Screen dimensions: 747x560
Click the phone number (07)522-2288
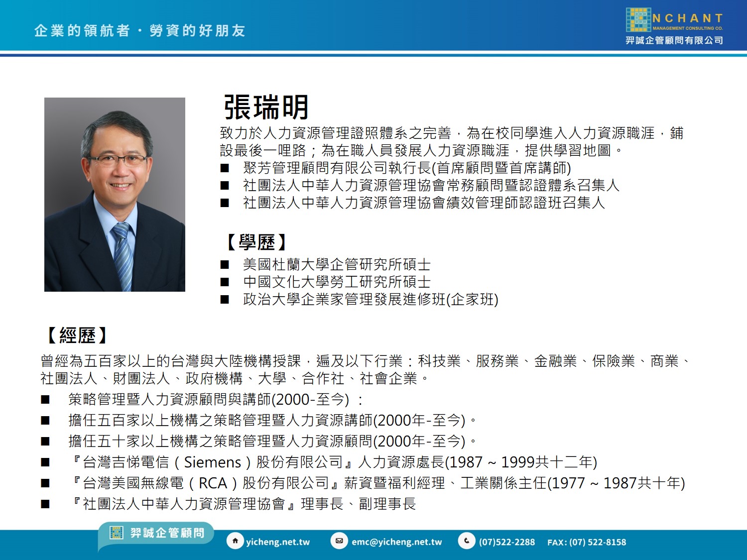(x=506, y=542)
